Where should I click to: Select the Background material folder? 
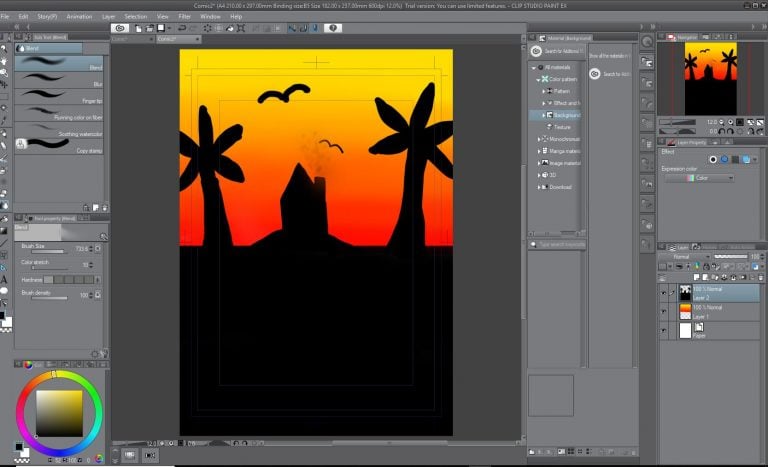click(564, 115)
